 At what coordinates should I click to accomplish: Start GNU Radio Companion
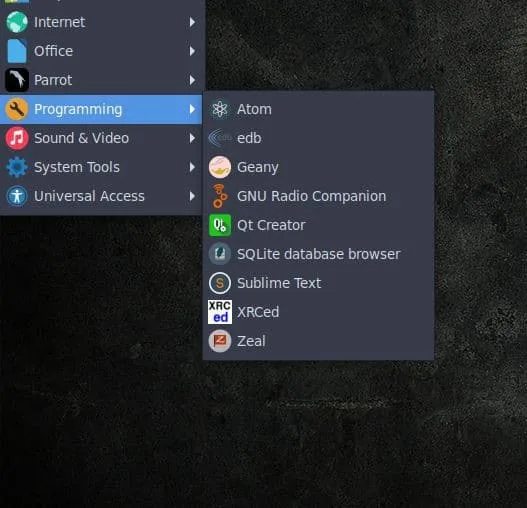(x=319, y=196)
